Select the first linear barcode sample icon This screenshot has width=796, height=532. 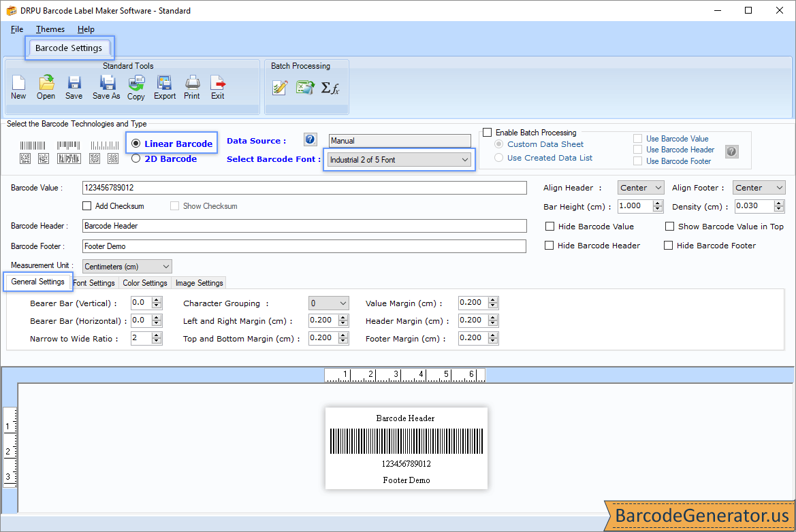33,146
